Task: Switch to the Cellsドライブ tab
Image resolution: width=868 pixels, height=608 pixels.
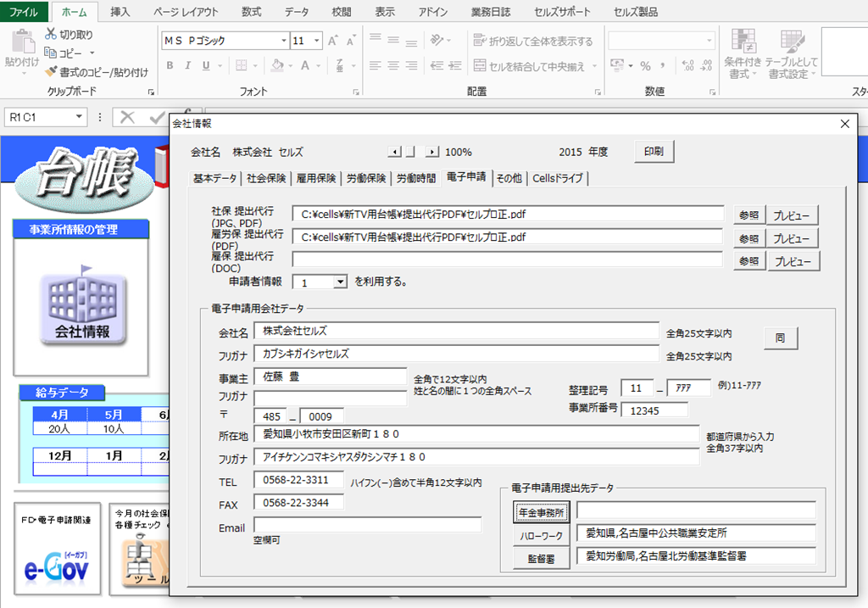Action: click(x=557, y=178)
